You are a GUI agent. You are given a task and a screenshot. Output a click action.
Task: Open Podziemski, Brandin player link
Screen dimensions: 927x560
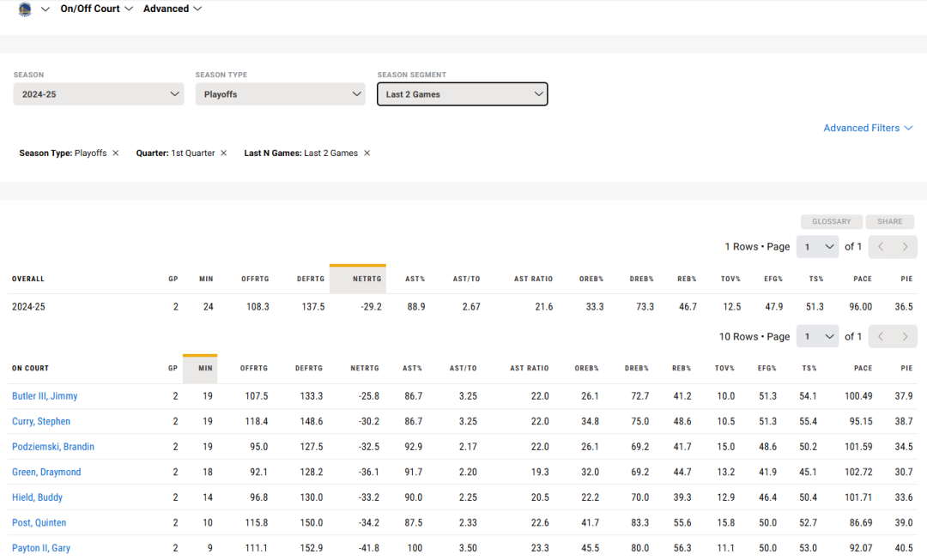coord(53,447)
